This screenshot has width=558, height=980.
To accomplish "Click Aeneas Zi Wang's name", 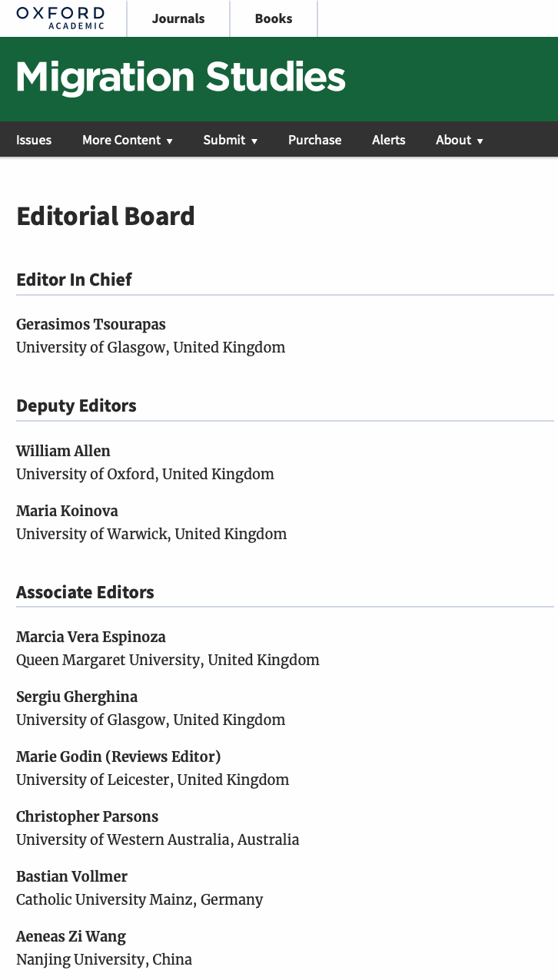I will [x=71, y=936].
